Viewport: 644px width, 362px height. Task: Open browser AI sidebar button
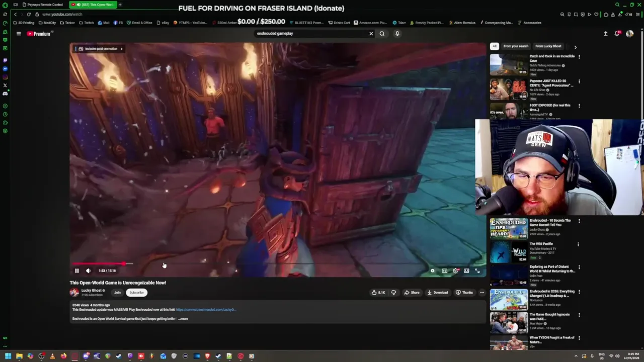pyautogui.click(x=629, y=14)
